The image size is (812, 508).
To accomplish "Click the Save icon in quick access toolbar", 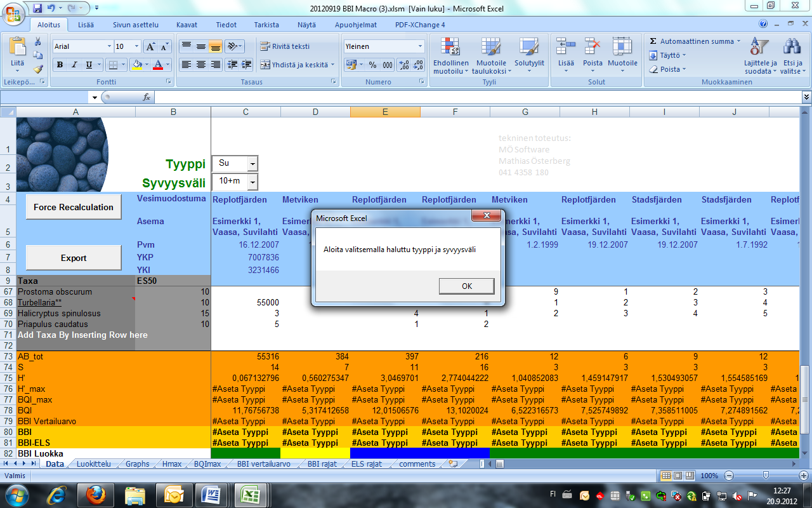I will 37,8.
